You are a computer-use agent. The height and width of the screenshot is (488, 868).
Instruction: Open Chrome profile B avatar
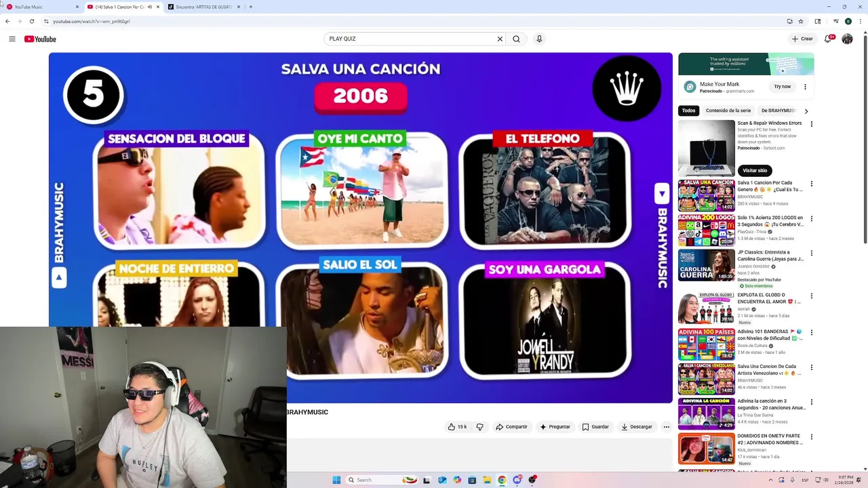tap(848, 21)
